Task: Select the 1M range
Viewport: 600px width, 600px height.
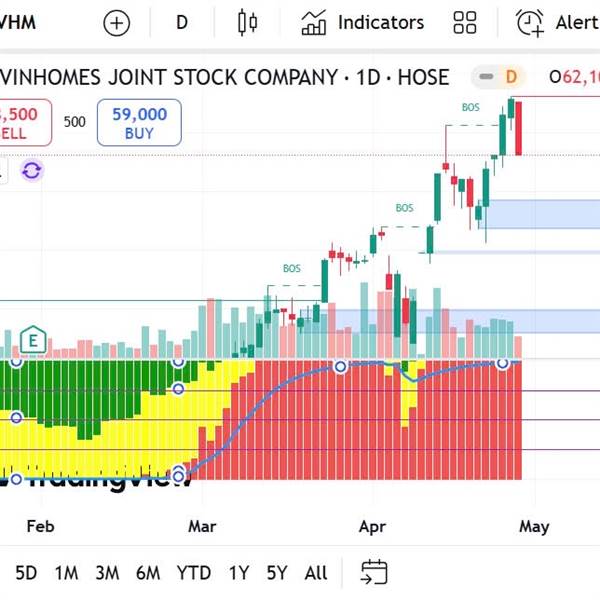Action: (66, 573)
